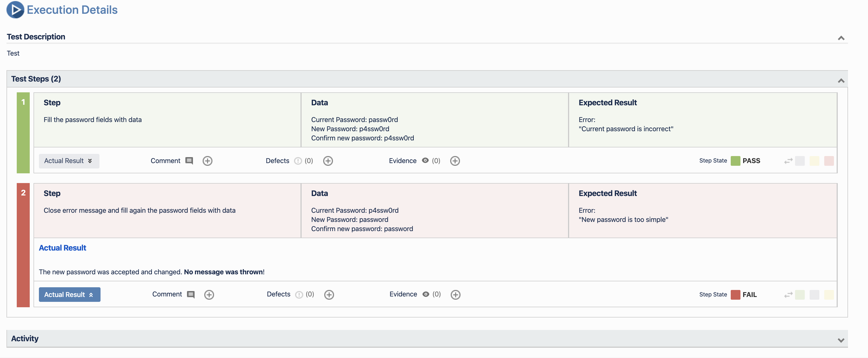Show evidence eye icon for step 2
868x358 pixels.
tap(426, 294)
